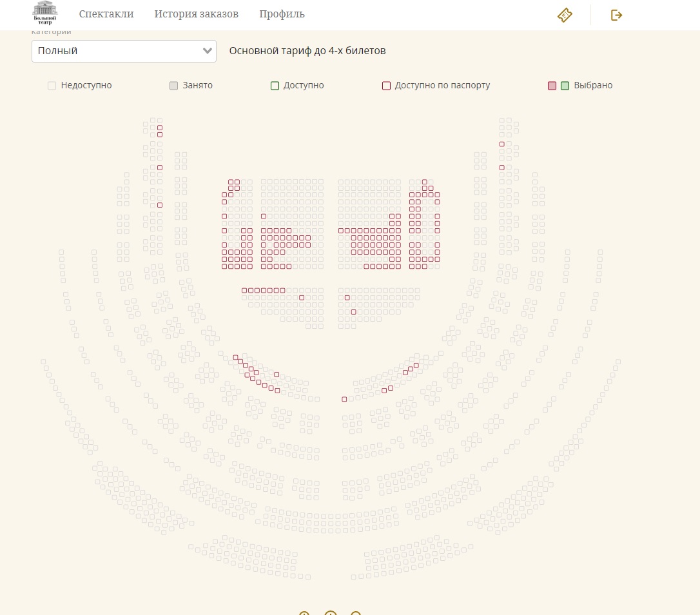Image resolution: width=700 pixels, height=615 pixels.
Task: Click the grey Занято legend box
Action: tap(173, 86)
